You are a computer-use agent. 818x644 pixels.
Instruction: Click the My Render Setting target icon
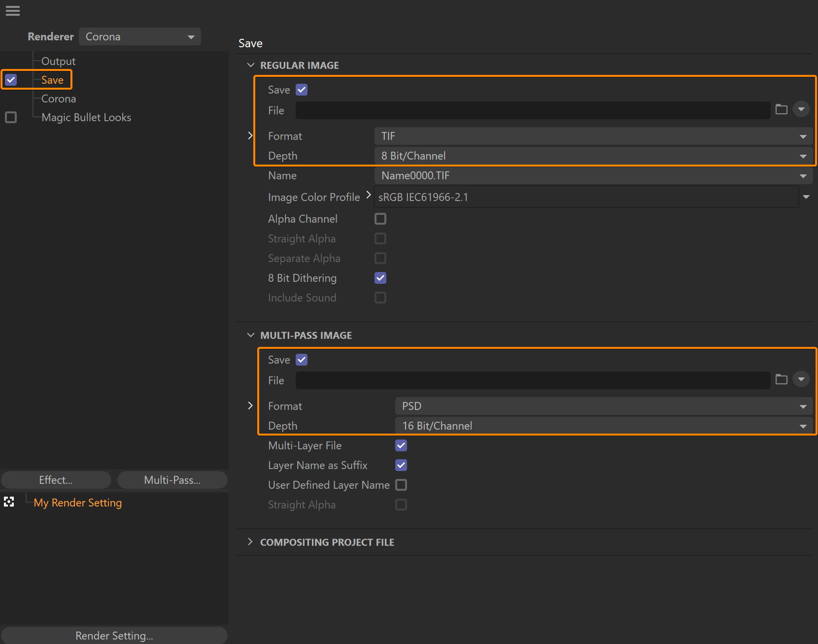[x=9, y=502]
